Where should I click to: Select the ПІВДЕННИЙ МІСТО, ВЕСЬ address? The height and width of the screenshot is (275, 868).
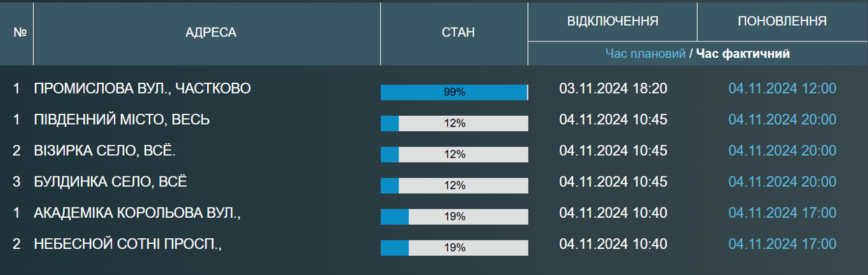tap(122, 120)
